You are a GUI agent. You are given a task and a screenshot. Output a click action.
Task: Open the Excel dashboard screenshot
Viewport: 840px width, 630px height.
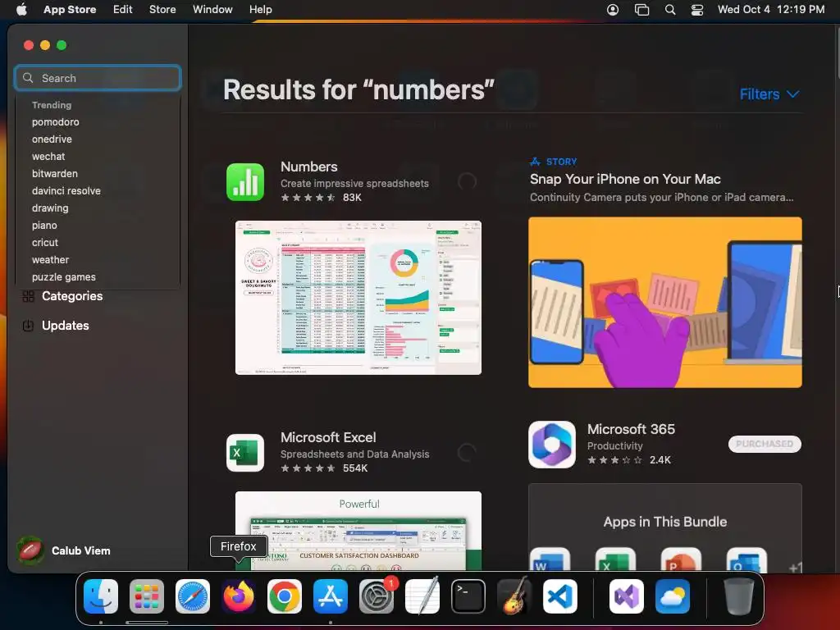pos(358,531)
